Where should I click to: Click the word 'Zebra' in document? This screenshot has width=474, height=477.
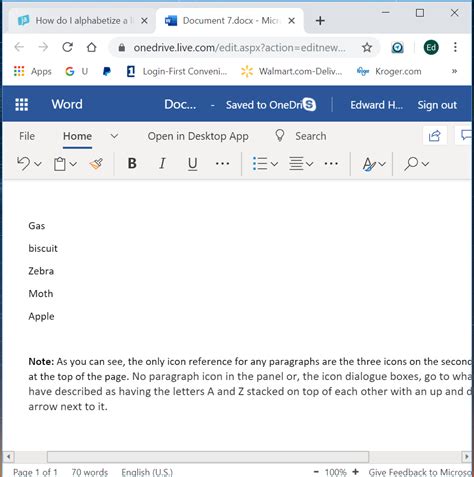41,271
